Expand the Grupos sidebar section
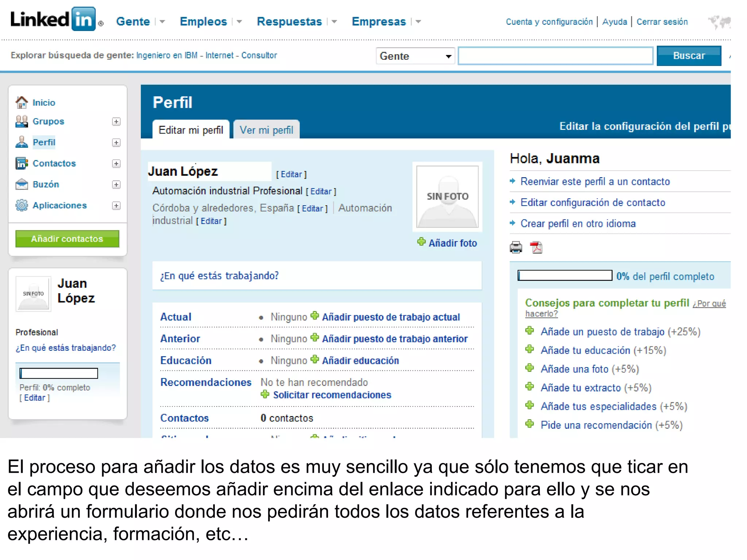The image size is (747, 560). tap(116, 122)
